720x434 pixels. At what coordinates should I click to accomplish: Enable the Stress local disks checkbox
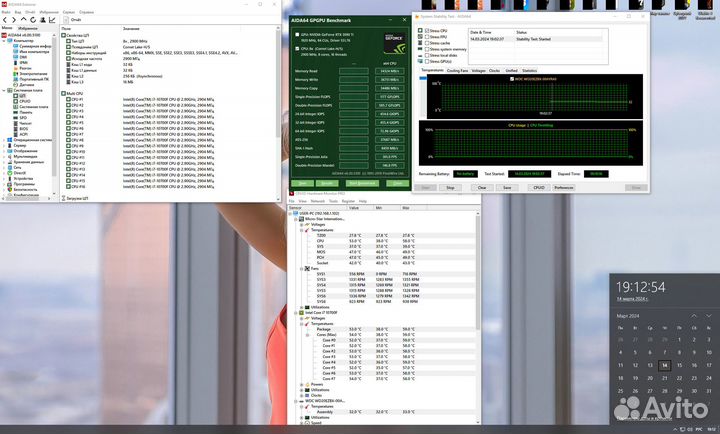click(427, 55)
